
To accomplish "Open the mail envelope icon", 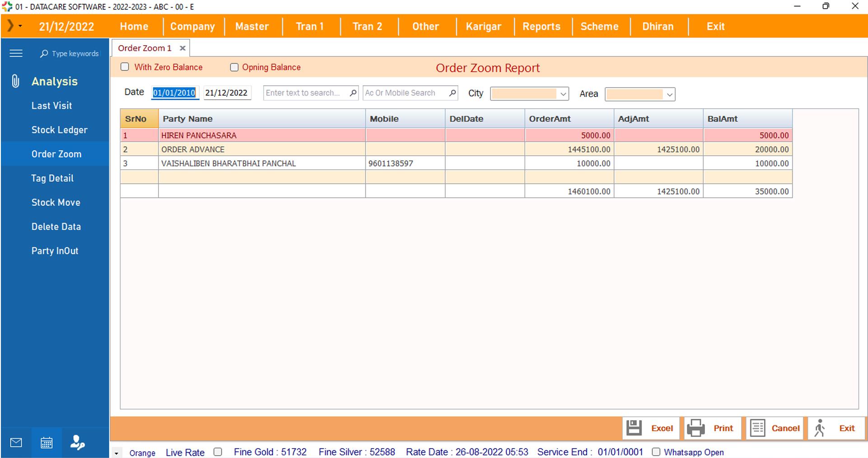I will pos(16,443).
